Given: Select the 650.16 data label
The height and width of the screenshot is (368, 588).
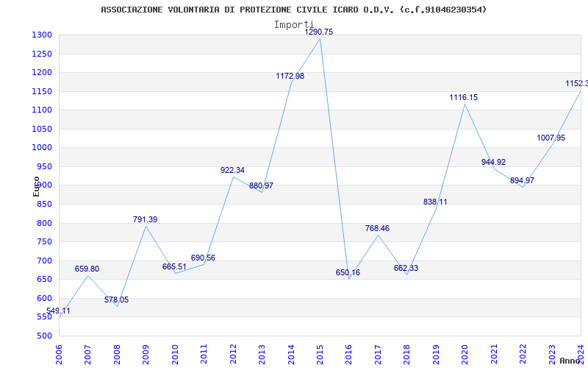Looking at the screenshot, I should [348, 272].
